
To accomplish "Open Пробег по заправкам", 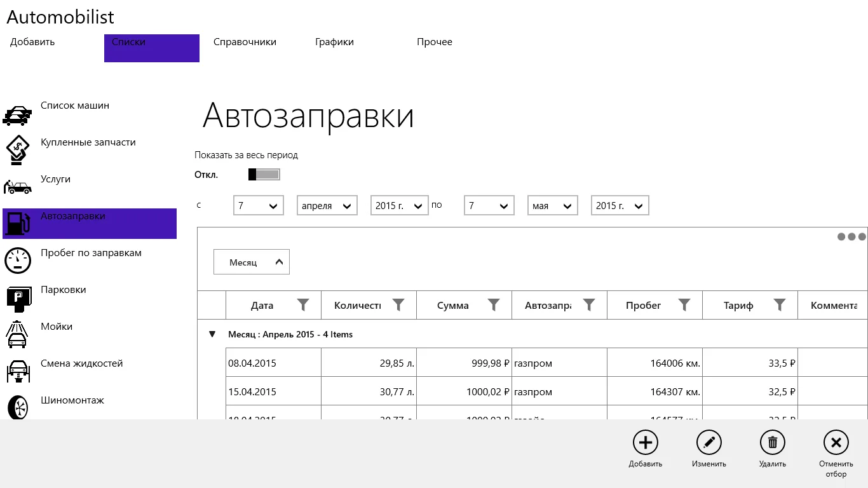I will click(x=91, y=253).
